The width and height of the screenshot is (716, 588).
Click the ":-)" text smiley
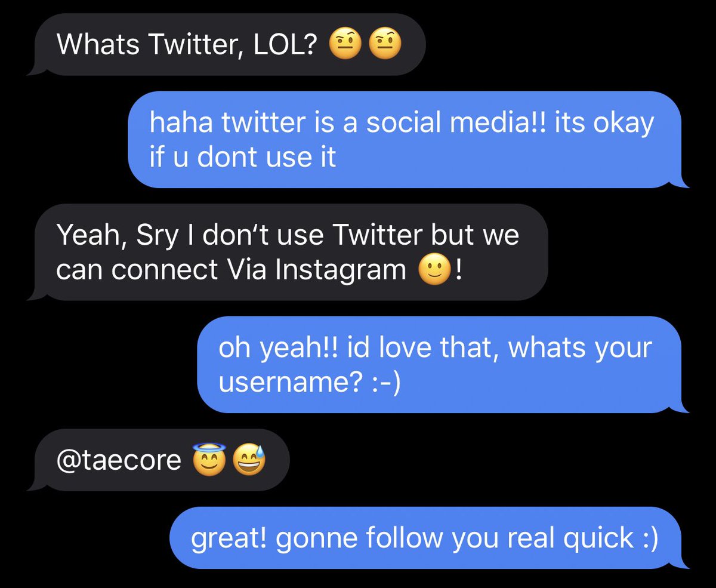point(383,383)
